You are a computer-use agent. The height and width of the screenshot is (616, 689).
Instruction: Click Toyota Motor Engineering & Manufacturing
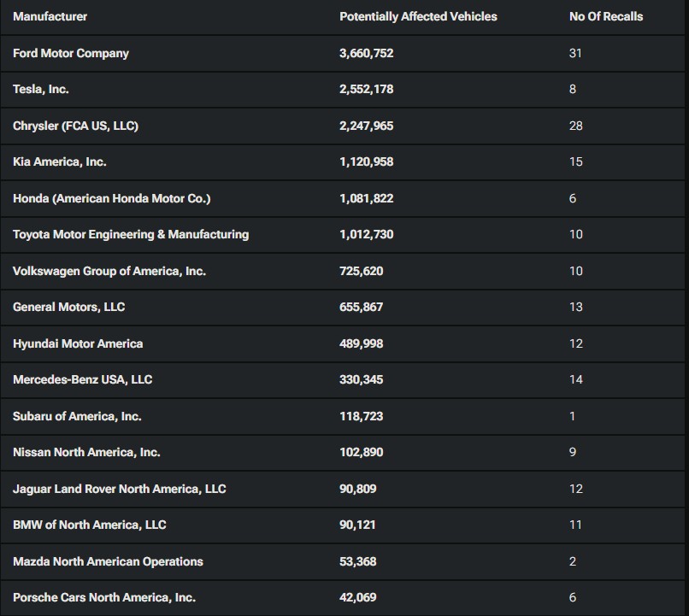[131, 234]
